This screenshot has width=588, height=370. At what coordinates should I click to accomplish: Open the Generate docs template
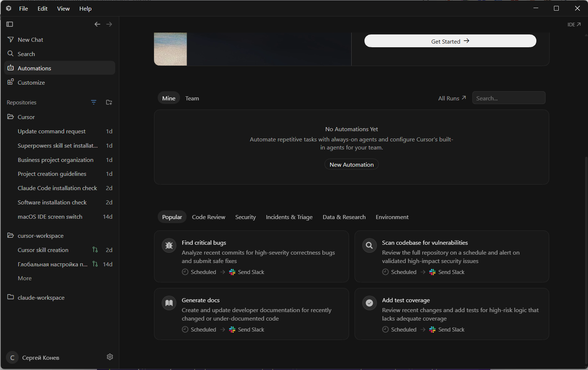(251, 314)
